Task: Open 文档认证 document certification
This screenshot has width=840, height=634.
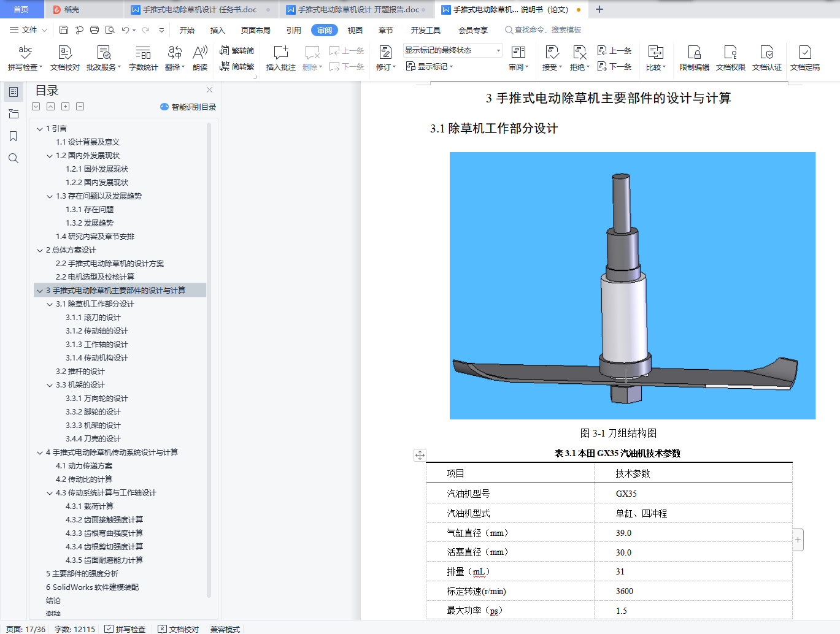Action: tap(767, 58)
